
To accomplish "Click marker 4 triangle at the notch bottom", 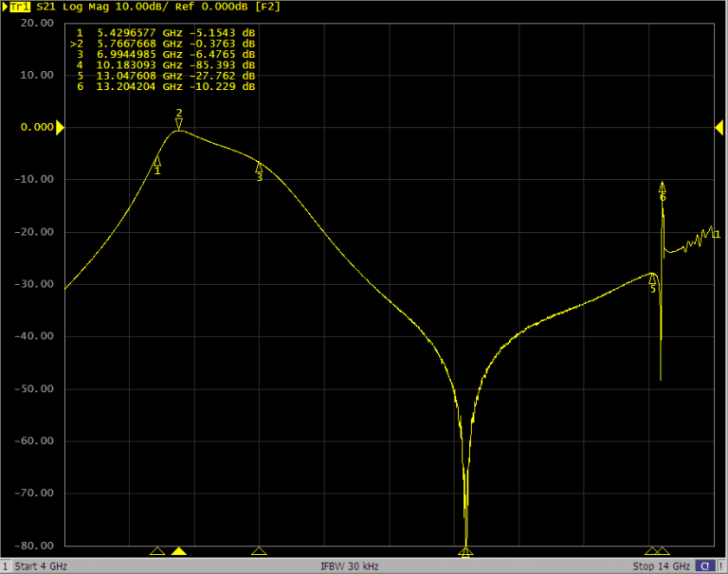I will [464, 551].
